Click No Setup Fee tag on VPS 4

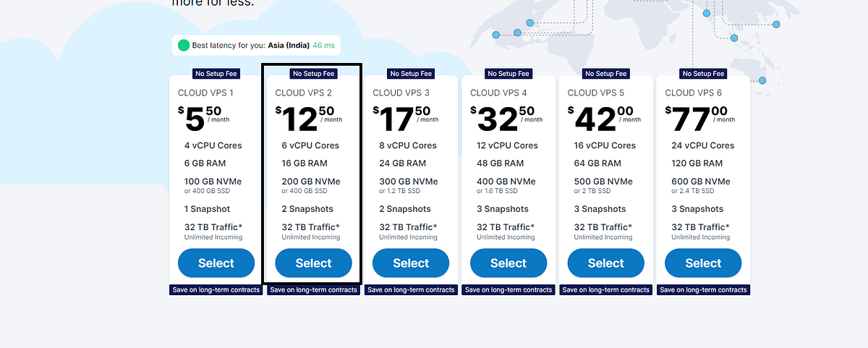(509, 74)
